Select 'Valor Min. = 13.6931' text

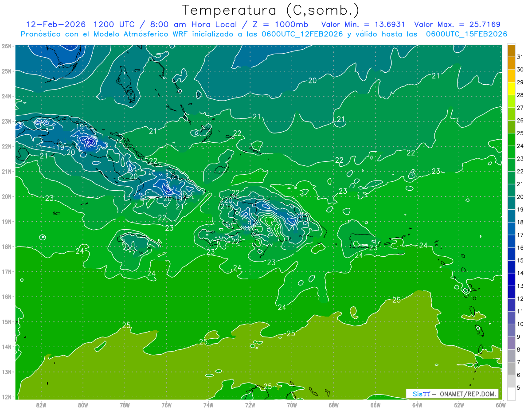(363, 24)
